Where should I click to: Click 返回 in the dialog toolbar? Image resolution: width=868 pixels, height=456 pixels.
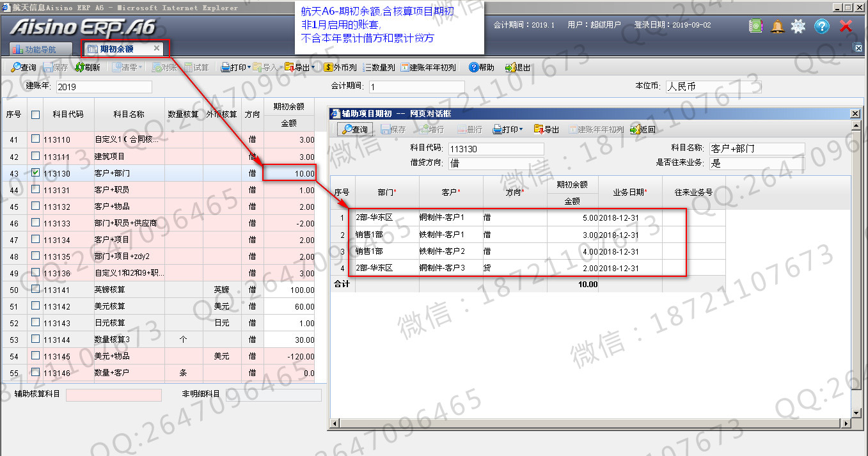(x=643, y=129)
